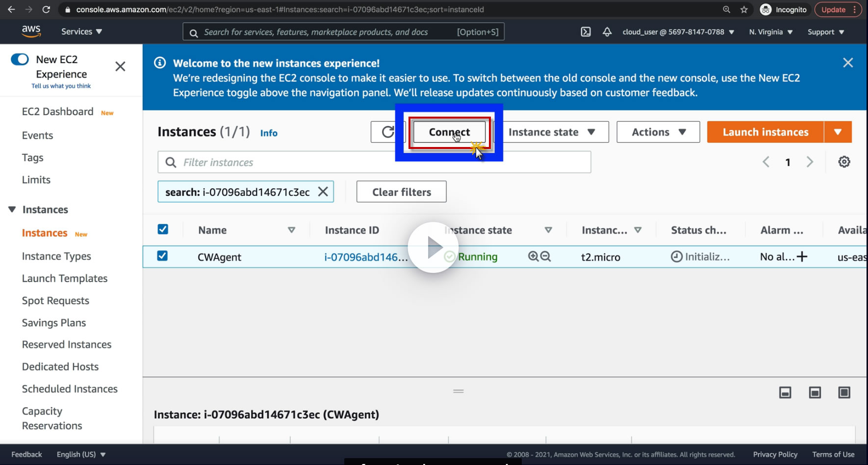
Task: Toggle select-all instances checkbox
Action: tap(163, 229)
